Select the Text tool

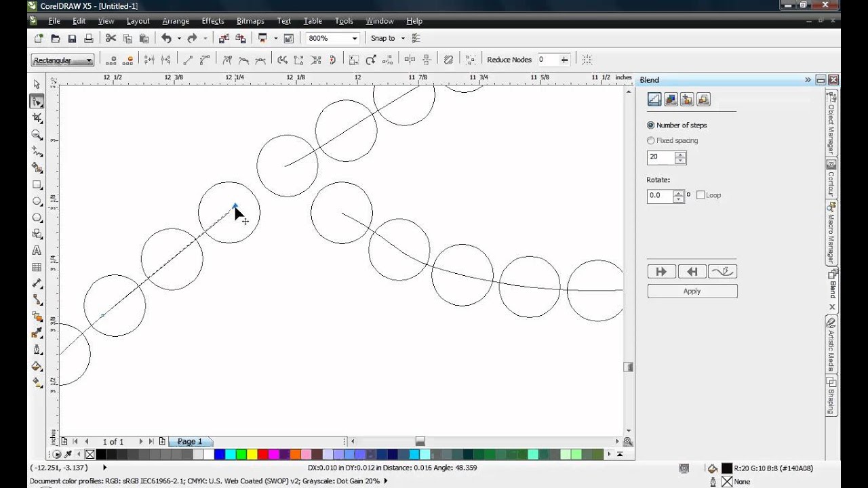click(37, 251)
